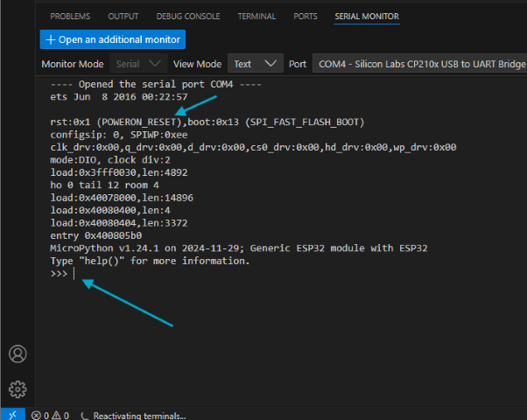Open the Accounts icon in activity bar

[18, 353]
